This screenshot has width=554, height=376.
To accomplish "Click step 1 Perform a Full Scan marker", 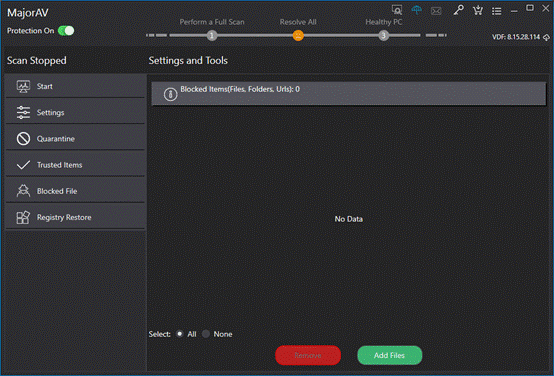I will click(x=212, y=35).
